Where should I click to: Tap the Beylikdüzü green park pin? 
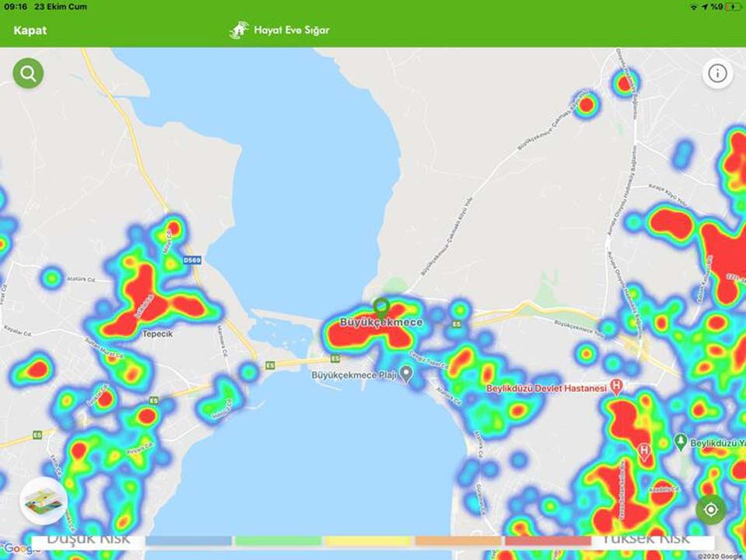[681, 442]
